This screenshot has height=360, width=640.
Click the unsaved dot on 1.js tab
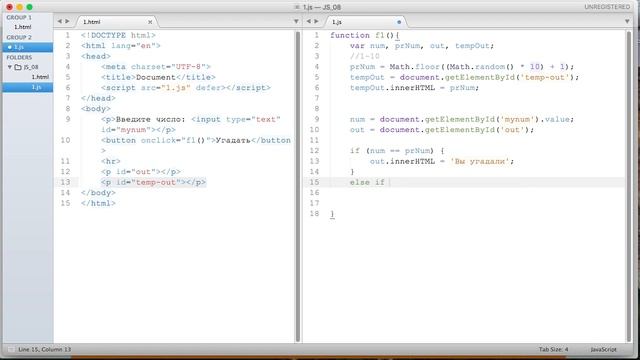[x=399, y=22]
